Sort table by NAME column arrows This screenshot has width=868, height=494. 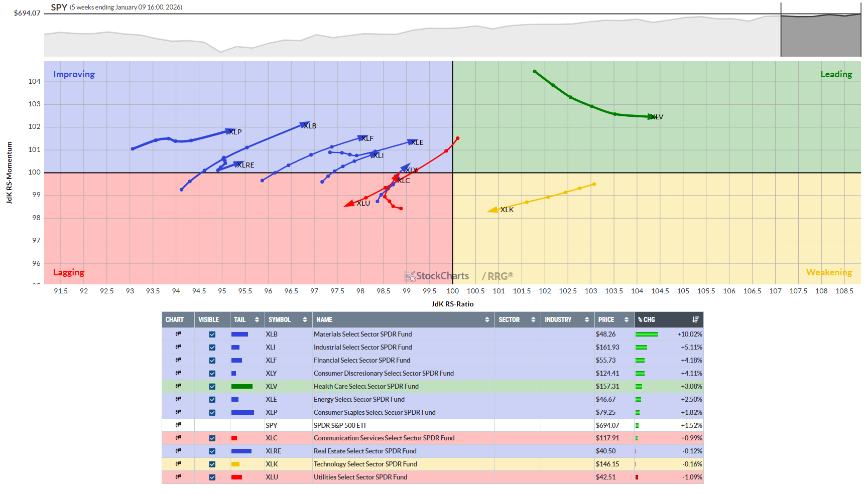click(487, 319)
